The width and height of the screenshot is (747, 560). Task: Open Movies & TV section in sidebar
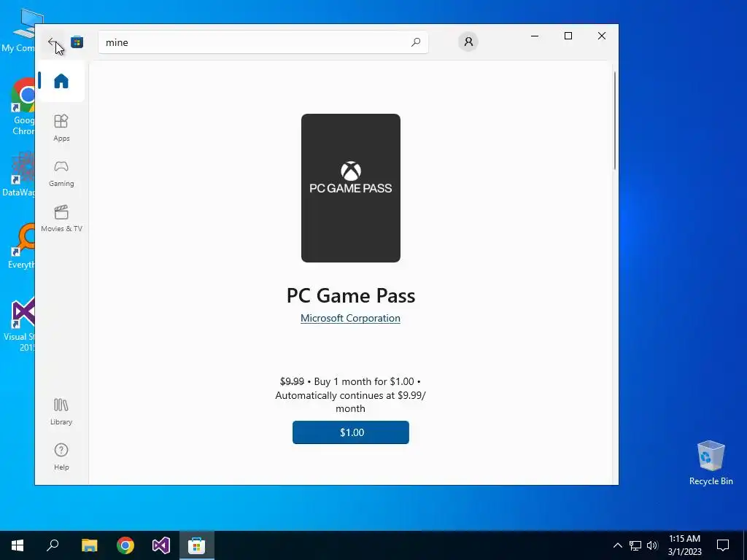61,219
